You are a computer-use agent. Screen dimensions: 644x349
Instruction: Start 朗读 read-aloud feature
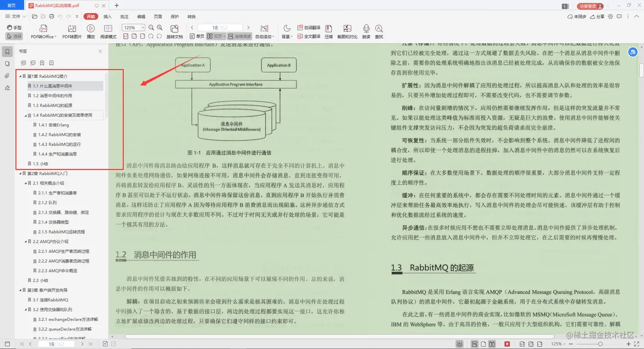coord(366,31)
